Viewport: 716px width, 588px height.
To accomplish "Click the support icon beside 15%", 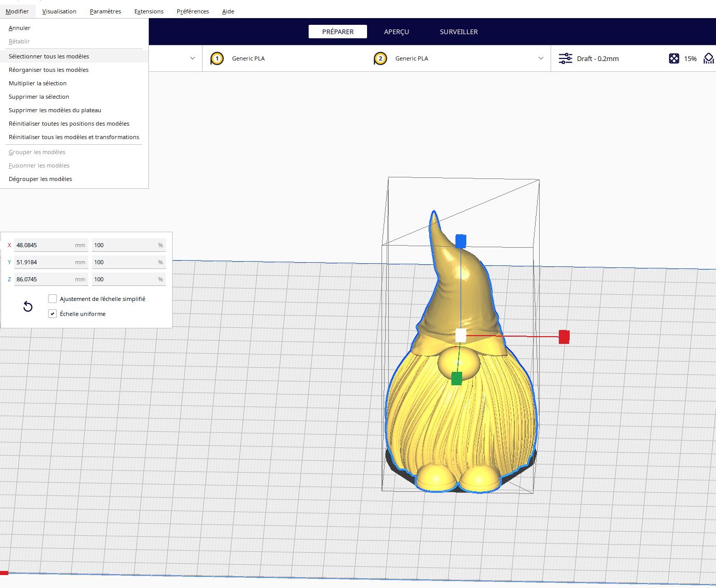I will pos(709,58).
